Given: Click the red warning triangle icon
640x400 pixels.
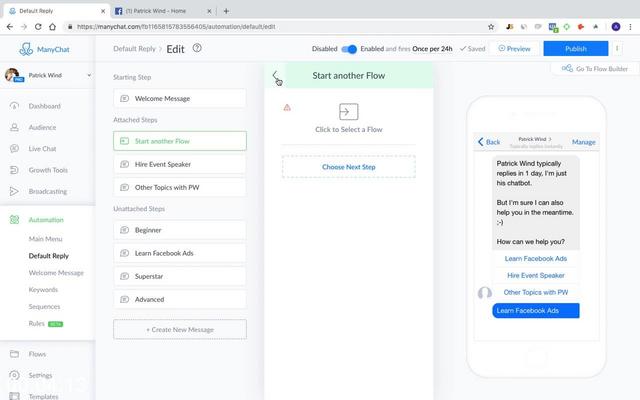Looking at the screenshot, I should (x=287, y=108).
